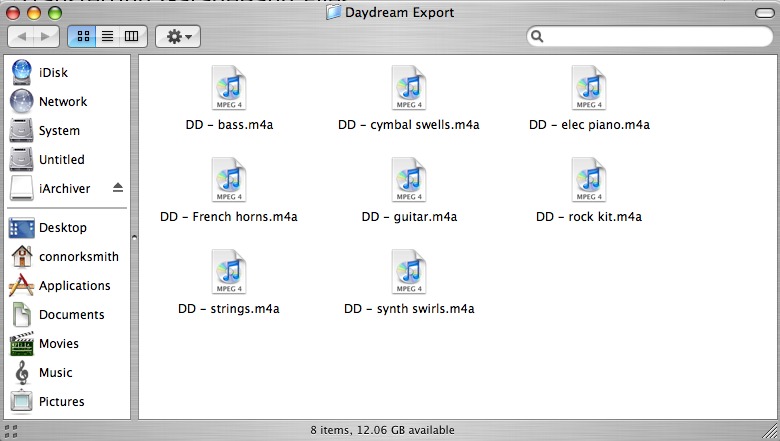Click the 'Untitled' sidebar label
Viewport: 780px width, 441px height.
[x=62, y=160]
